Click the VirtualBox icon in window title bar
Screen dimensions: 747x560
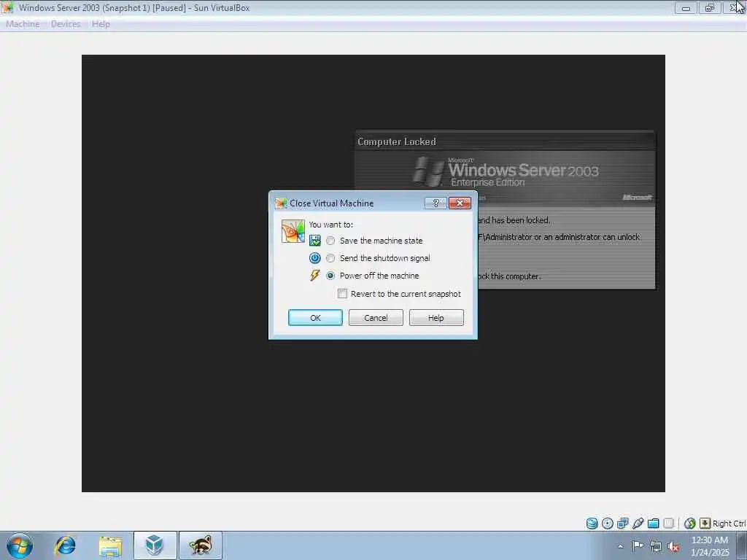[x=7, y=7]
